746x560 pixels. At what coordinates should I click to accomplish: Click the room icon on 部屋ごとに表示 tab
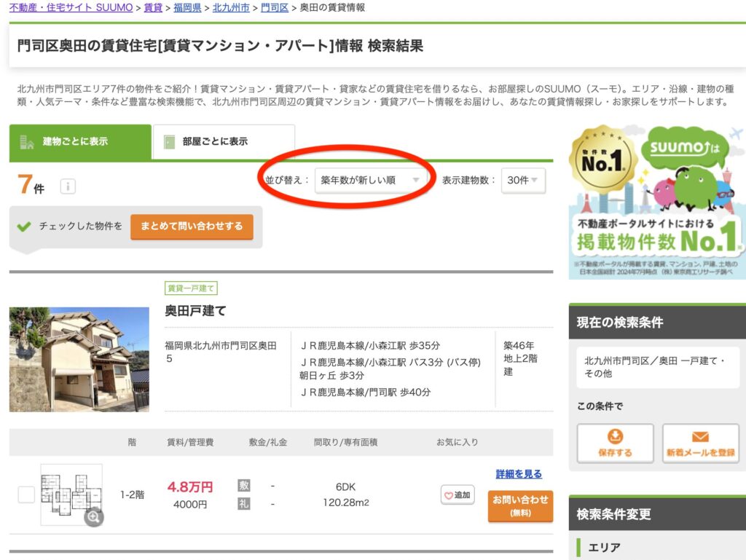coord(169,140)
